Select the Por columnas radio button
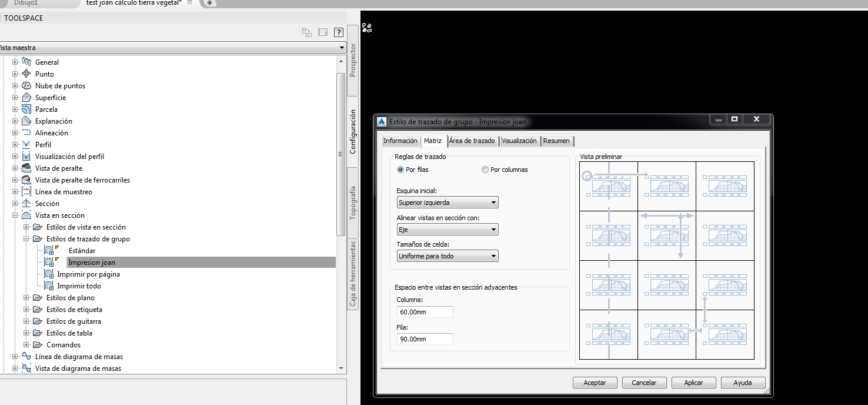Viewport: 868px width, 405px height. click(485, 170)
